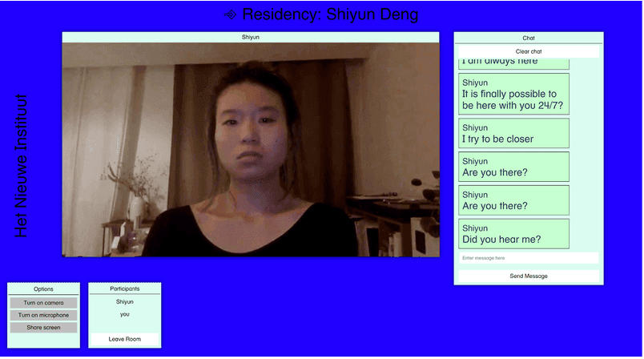The width and height of the screenshot is (644, 359).
Task: Click the Participants panel header
Action: [124, 288]
